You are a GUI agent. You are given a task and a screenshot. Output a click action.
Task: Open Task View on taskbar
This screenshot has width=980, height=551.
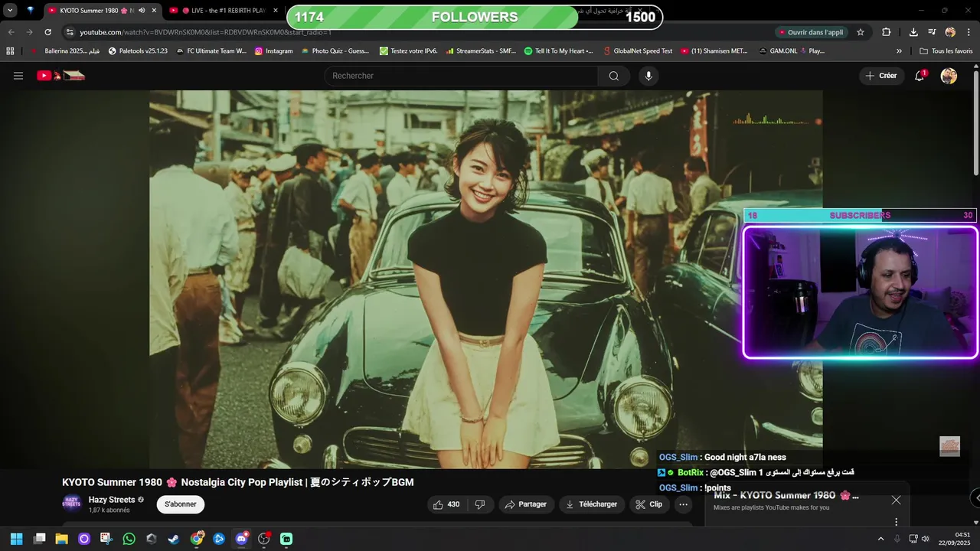click(x=39, y=539)
